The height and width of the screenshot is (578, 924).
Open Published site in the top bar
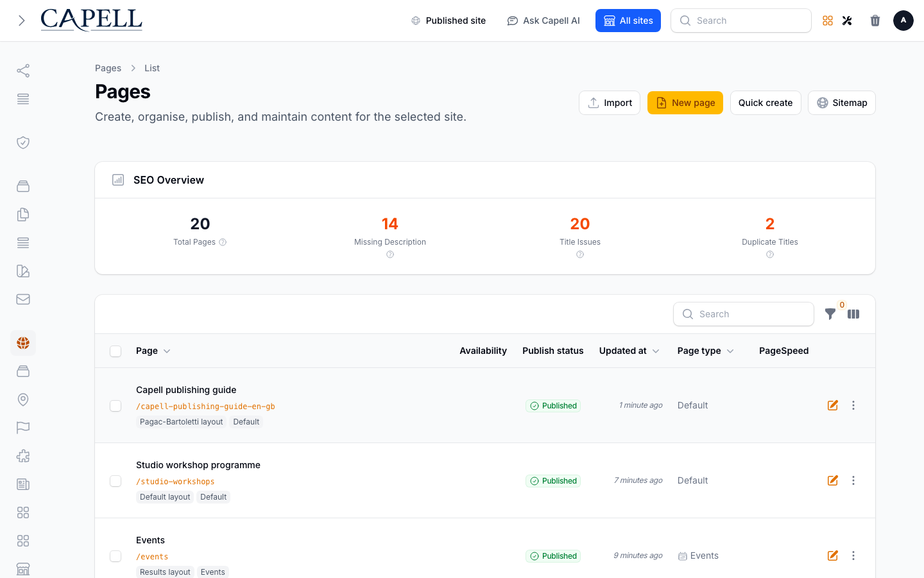449,21
